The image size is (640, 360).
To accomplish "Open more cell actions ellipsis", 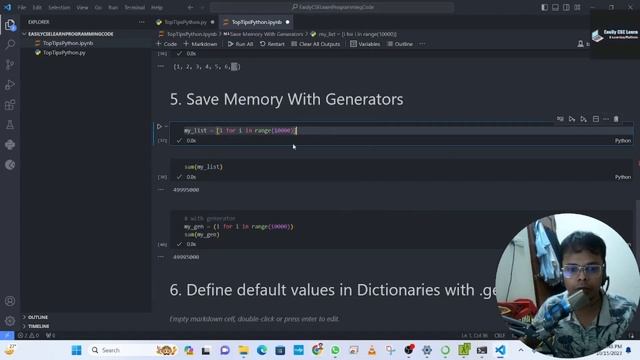I will coord(606,119).
